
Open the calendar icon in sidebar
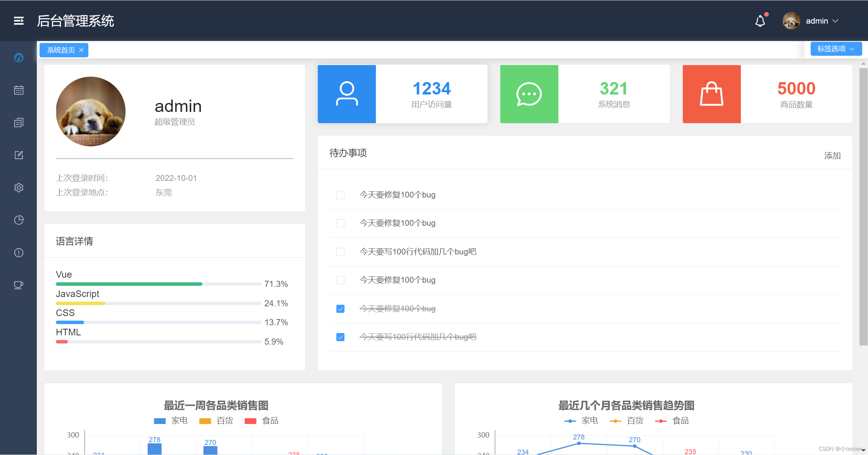tap(19, 90)
